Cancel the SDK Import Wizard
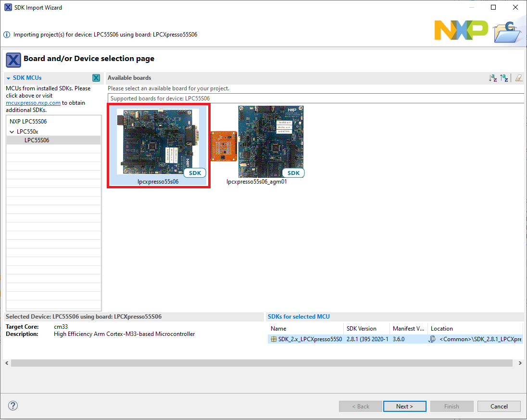 499,406
